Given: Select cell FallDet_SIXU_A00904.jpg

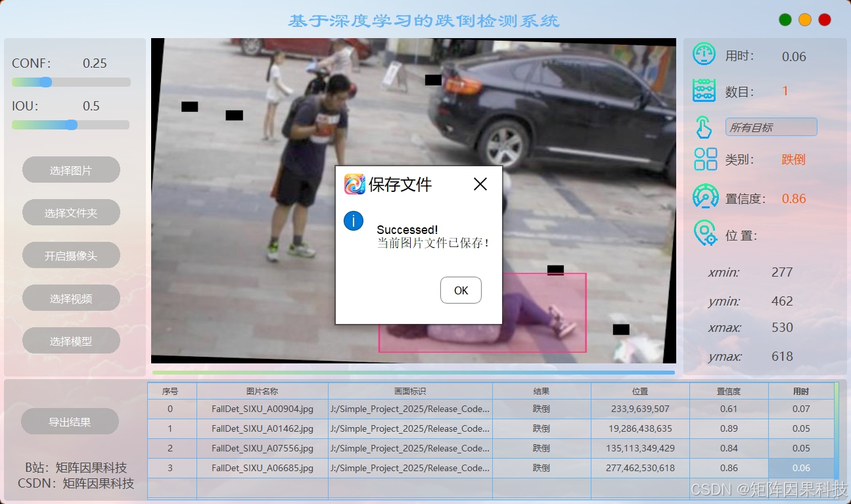Looking at the screenshot, I should pyautogui.click(x=262, y=409).
